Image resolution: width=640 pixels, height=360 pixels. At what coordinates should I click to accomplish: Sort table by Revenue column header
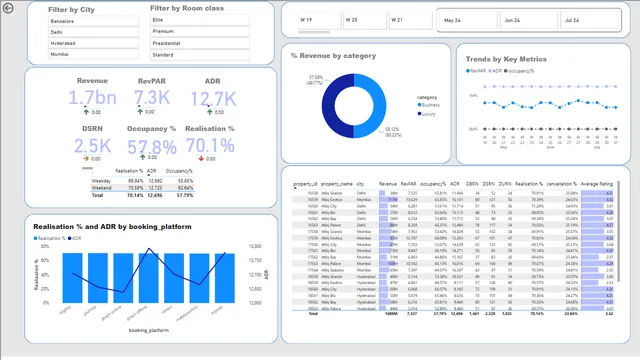coord(388,184)
